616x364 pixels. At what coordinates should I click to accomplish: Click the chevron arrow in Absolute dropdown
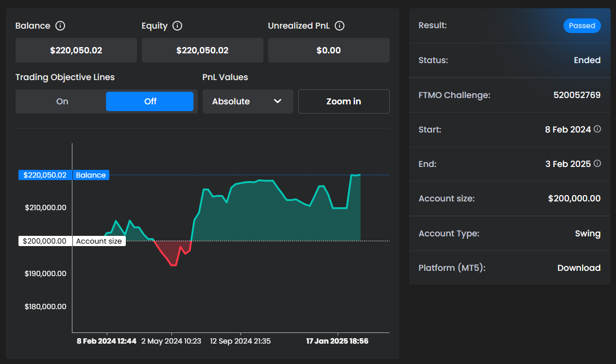click(278, 101)
